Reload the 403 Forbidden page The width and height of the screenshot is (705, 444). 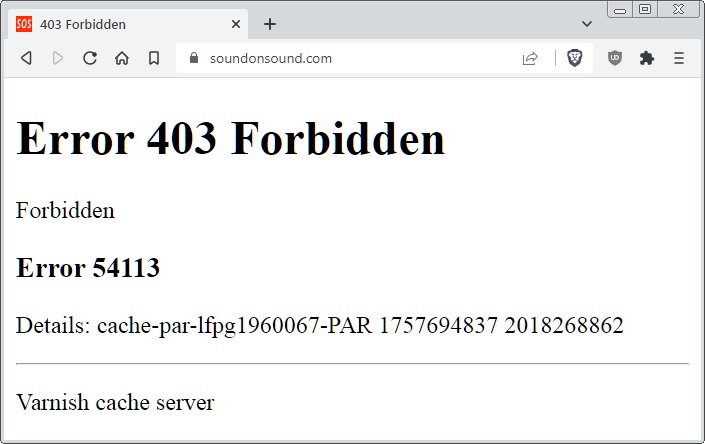pyautogui.click(x=90, y=58)
